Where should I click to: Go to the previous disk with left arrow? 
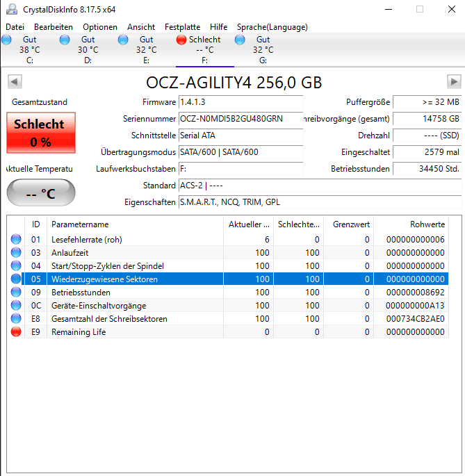click(x=15, y=82)
